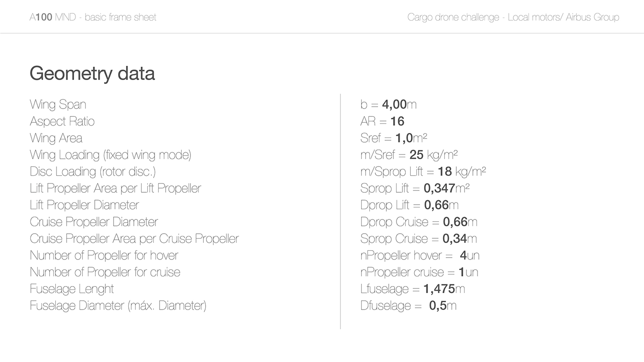Click the 'Geometry data' heading

[92, 74]
